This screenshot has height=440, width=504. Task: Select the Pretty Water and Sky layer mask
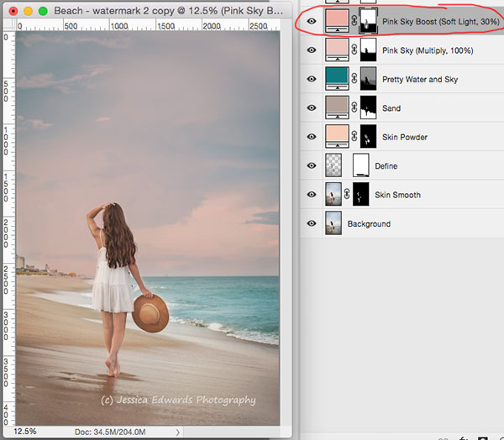[x=369, y=79]
